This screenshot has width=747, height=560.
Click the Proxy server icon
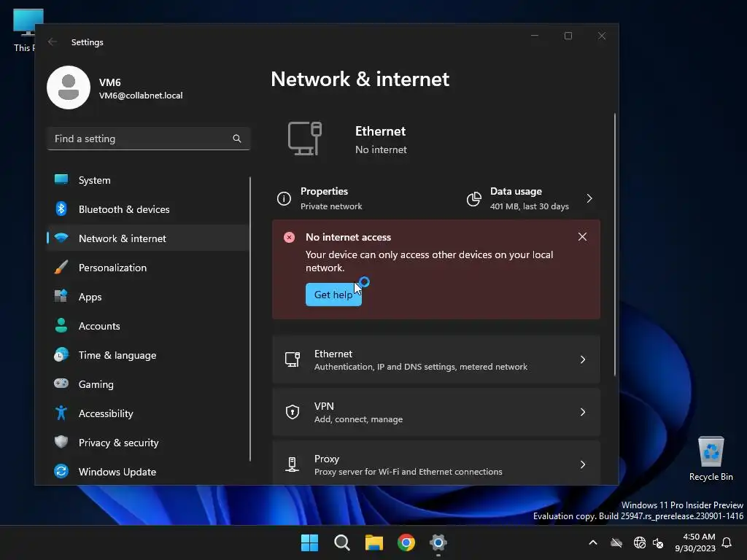tap(292, 464)
